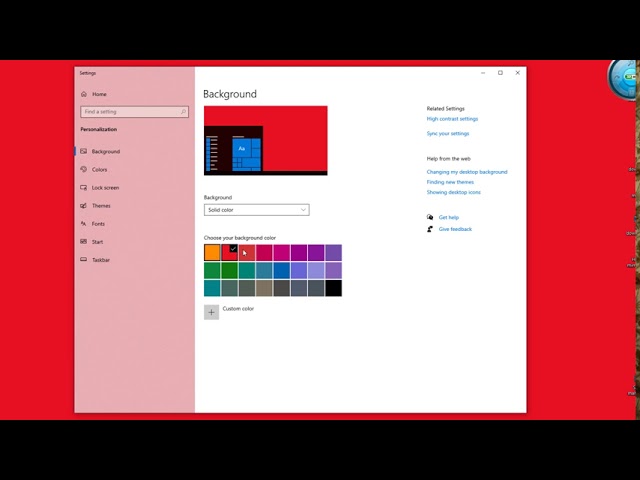Open Showing desktop icons help link
The width and height of the screenshot is (640, 480).
(x=453, y=192)
